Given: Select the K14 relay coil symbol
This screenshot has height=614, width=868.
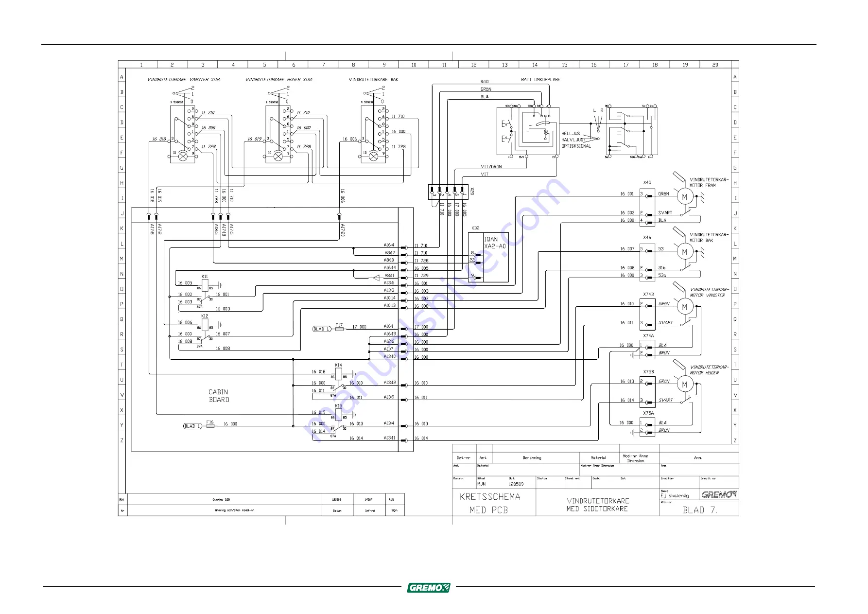Looking at the screenshot, I should point(339,374).
